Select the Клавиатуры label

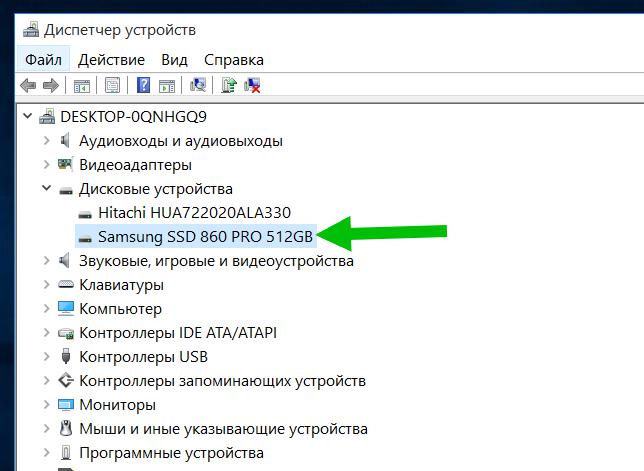(x=122, y=285)
